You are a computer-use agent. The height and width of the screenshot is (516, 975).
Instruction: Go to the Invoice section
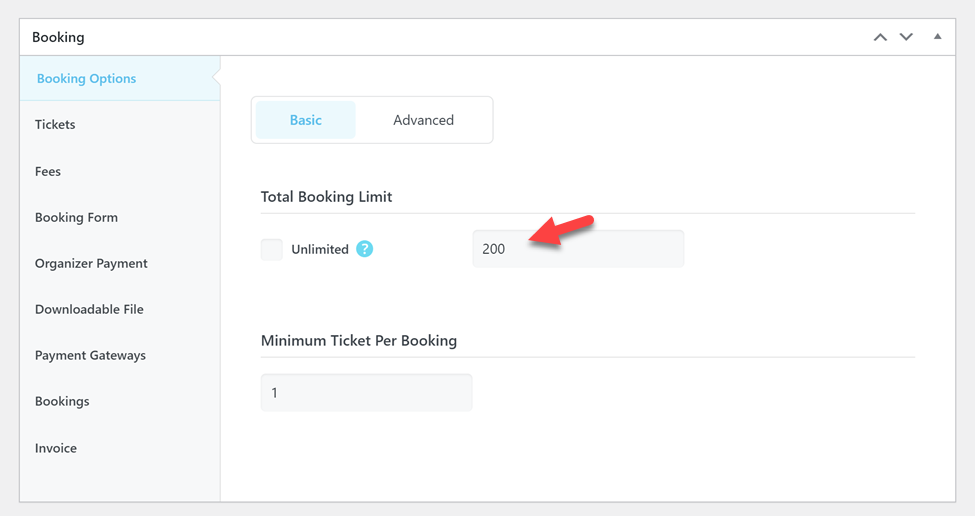(x=56, y=448)
